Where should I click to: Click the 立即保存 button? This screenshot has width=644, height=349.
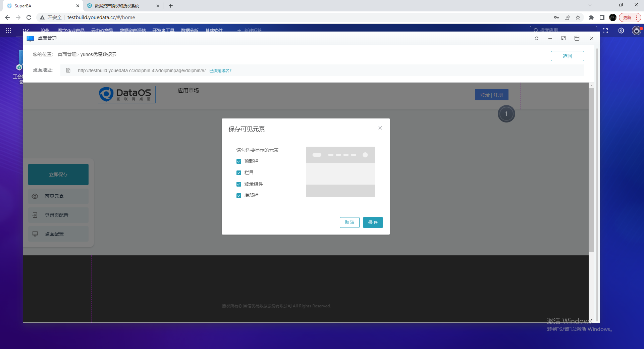pos(58,174)
